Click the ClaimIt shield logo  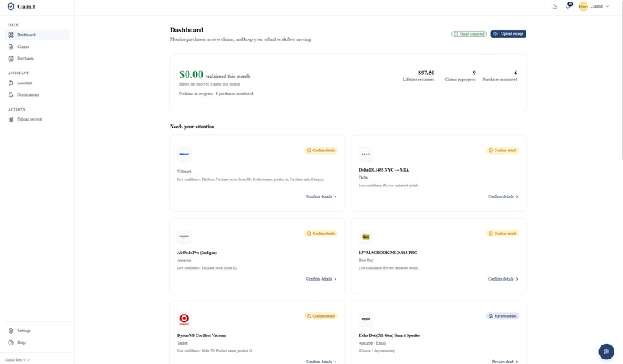tap(11, 6)
